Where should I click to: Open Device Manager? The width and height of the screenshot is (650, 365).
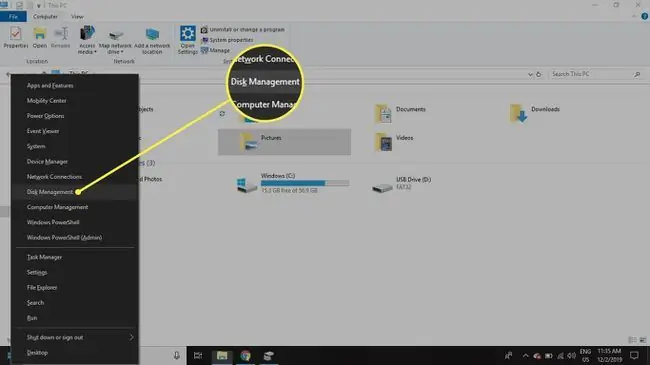point(47,162)
